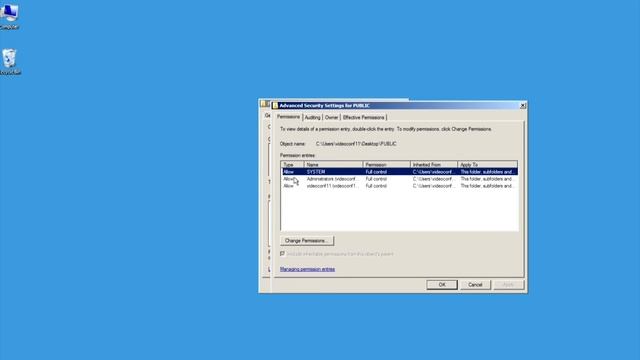This screenshot has height=360, width=640.
Task: Click the folder icon in the dialog title bar
Action: pos(275,105)
